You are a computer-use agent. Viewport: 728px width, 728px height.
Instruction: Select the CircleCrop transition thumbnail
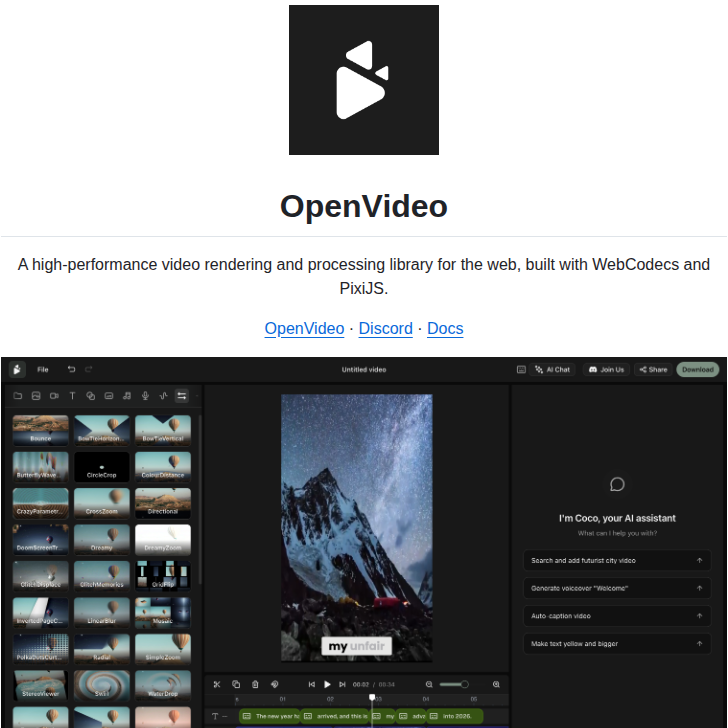[102, 467]
